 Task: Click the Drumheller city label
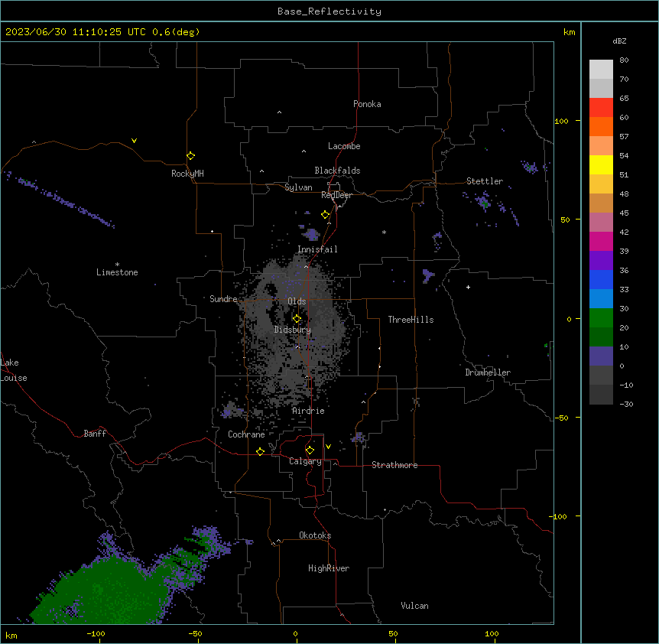(488, 372)
